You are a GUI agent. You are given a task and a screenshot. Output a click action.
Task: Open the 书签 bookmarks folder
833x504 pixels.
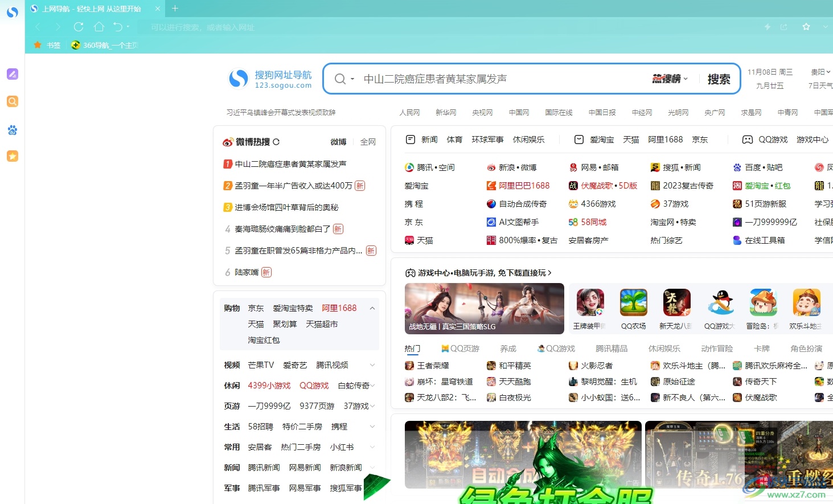47,45
